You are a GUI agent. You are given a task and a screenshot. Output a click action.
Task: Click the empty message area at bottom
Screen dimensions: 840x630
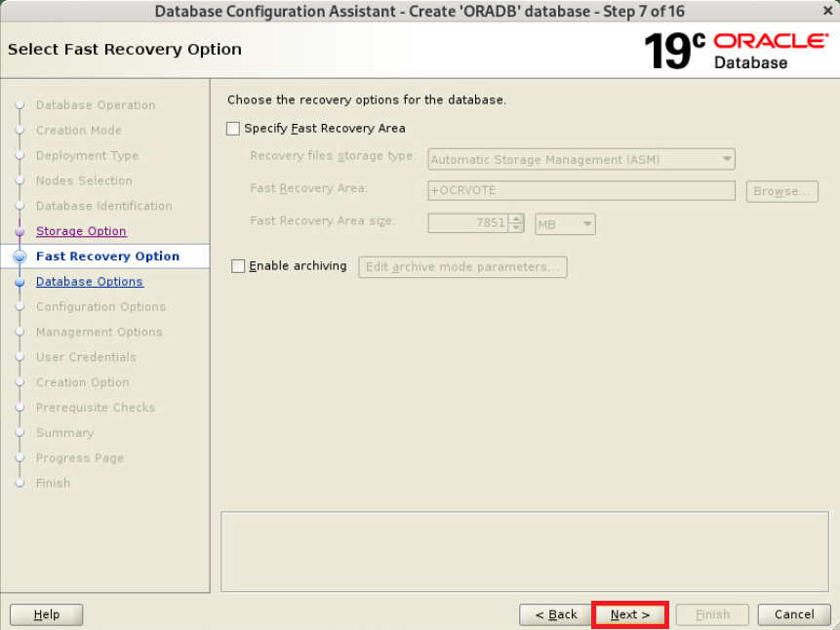[x=525, y=551]
